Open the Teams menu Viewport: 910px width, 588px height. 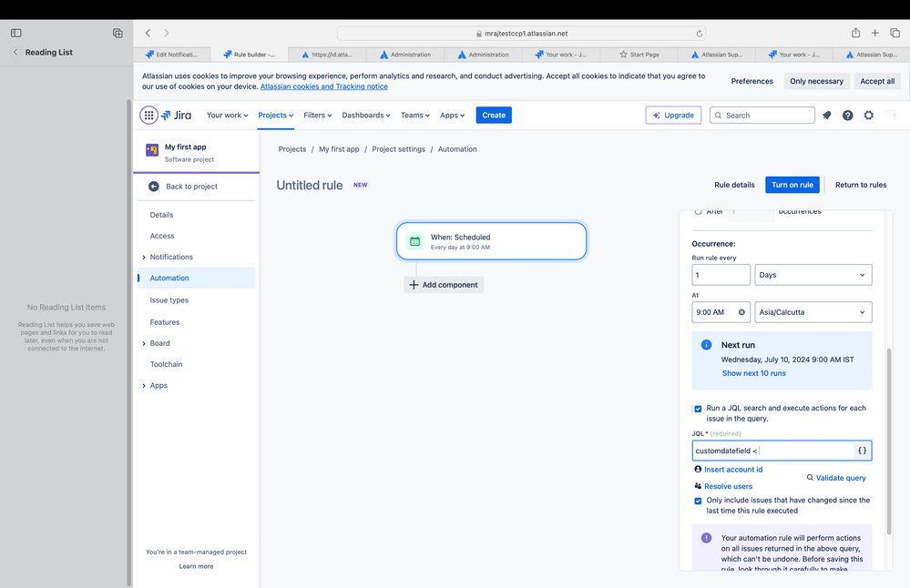click(415, 116)
